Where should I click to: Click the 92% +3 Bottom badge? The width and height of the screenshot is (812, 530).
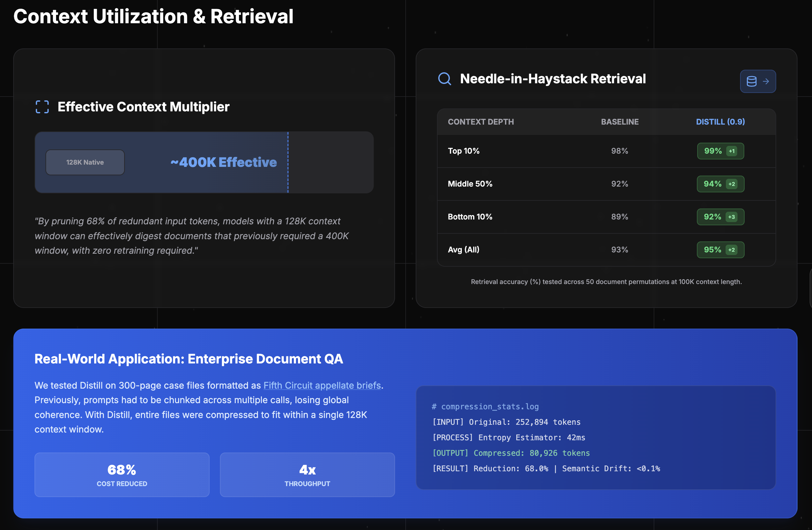(720, 217)
